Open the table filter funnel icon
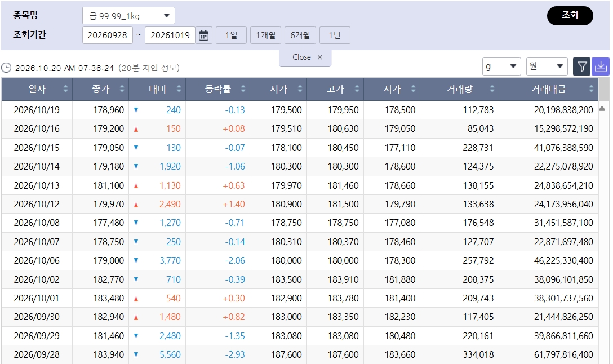 pyautogui.click(x=581, y=66)
